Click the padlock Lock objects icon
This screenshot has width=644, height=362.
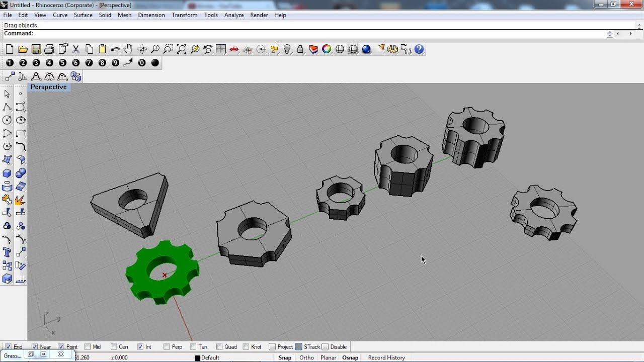300,49
